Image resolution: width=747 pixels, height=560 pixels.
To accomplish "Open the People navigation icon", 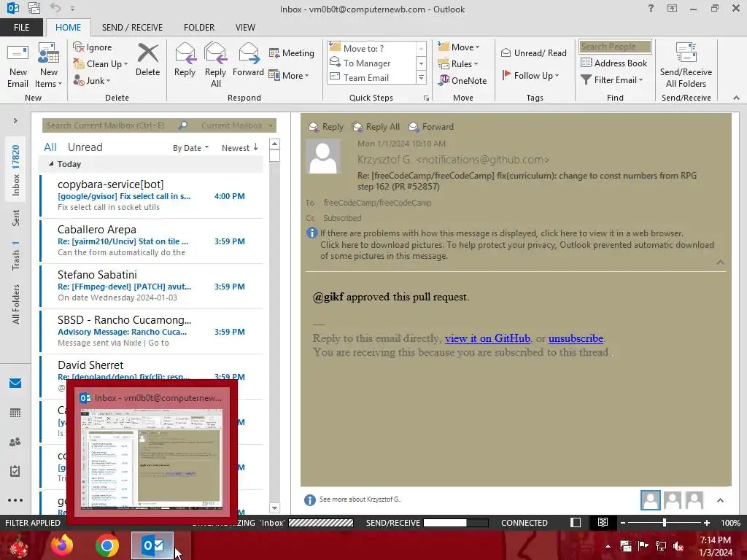I will [15, 442].
